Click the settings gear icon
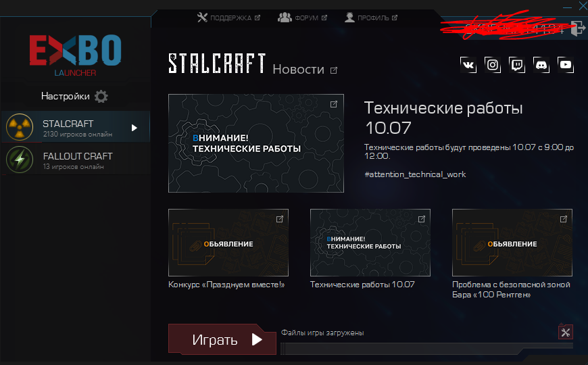The width and height of the screenshot is (588, 365). click(101, 97)
